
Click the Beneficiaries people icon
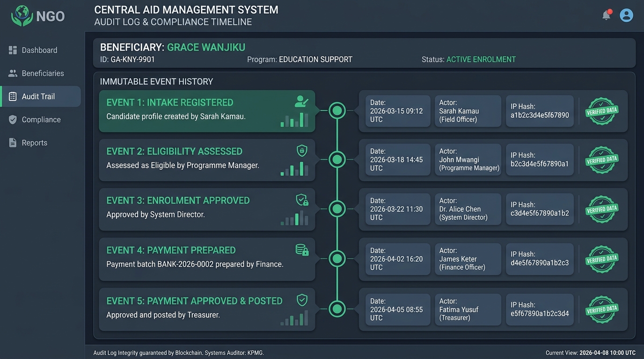(x=13, y=73)
